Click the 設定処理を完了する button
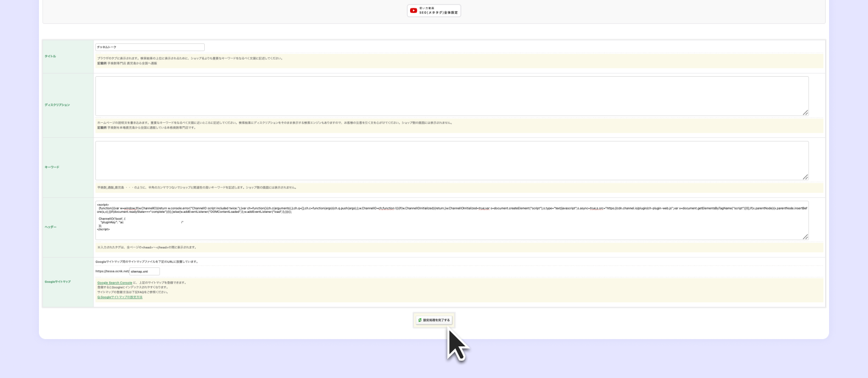The width and height of the screenshot is (868, 378). [434, 320]
